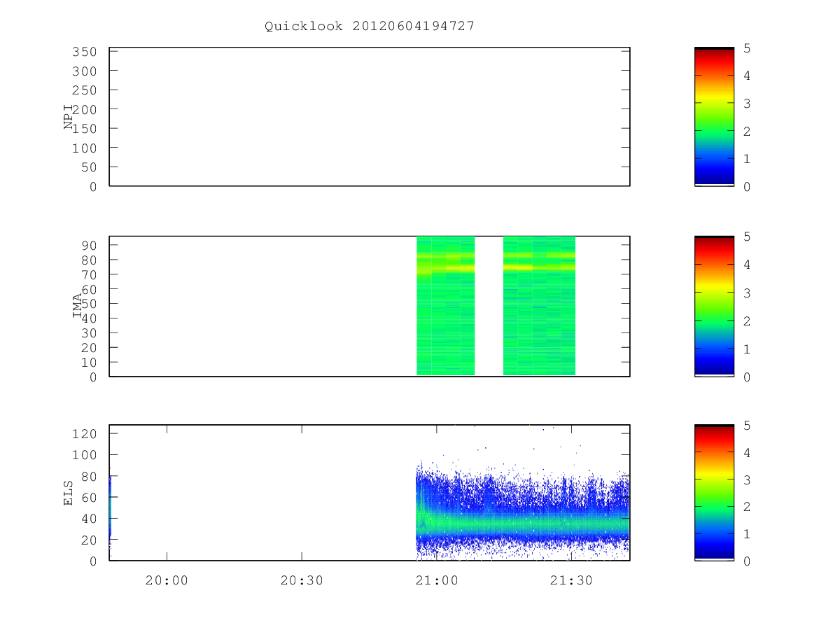Click the IMA panel color bar
The height and width of the screenshot is (630, 840).
tap(714, 306)
